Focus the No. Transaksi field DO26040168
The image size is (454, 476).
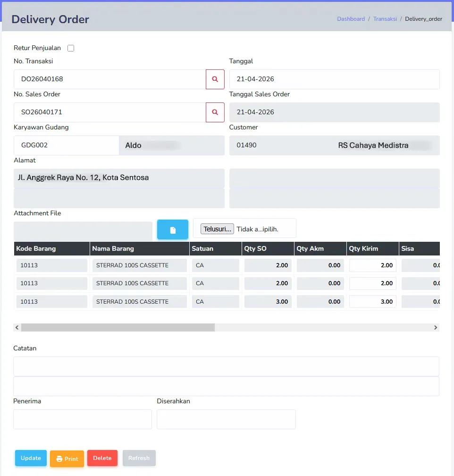pyautogui.click(x=110, y=79)
